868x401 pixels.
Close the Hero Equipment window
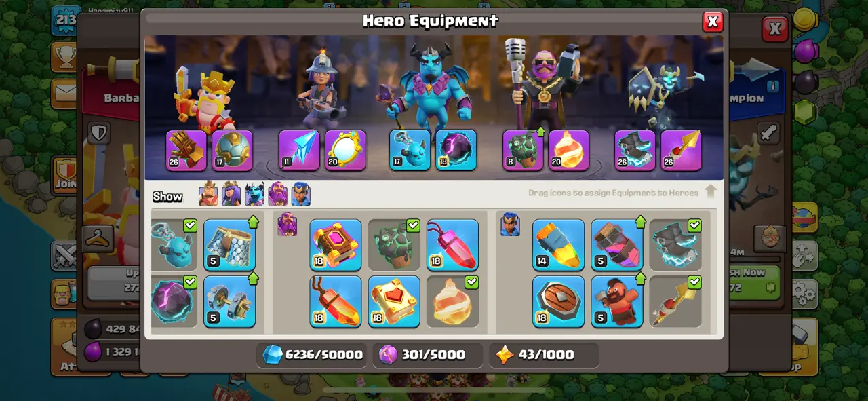pyautogui.click(x=713, y=22)
